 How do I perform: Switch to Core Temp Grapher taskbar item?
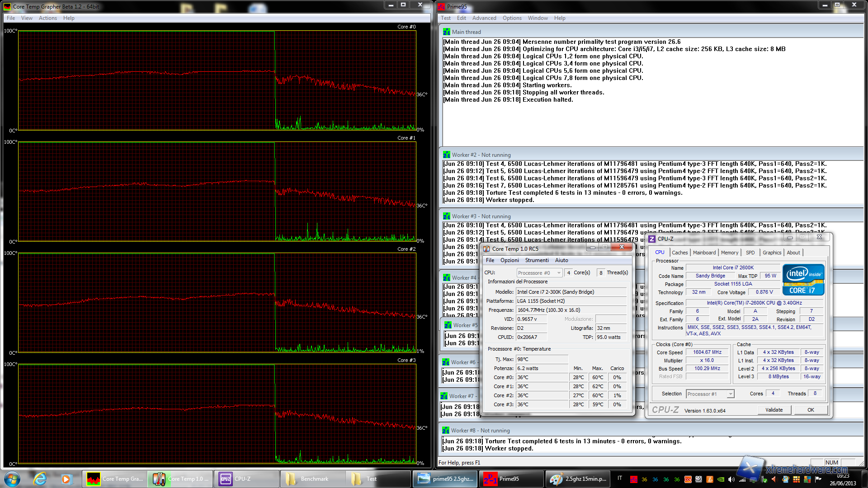click(115, 479)
